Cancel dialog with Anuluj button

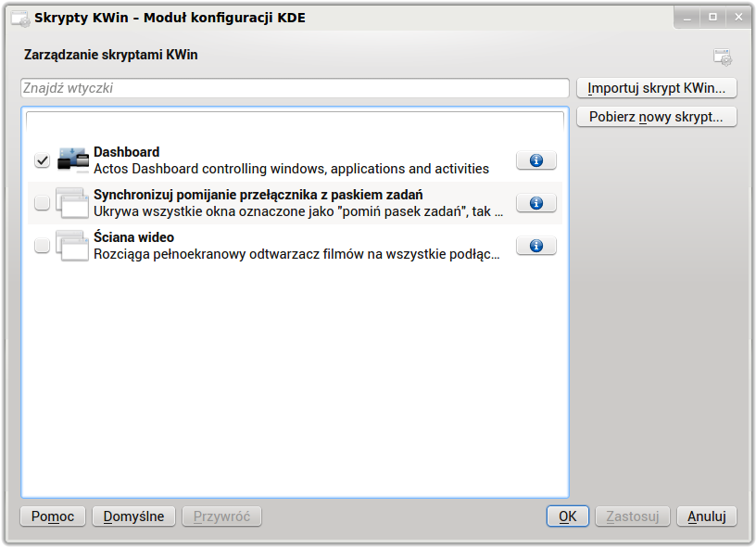coord(706,516)
